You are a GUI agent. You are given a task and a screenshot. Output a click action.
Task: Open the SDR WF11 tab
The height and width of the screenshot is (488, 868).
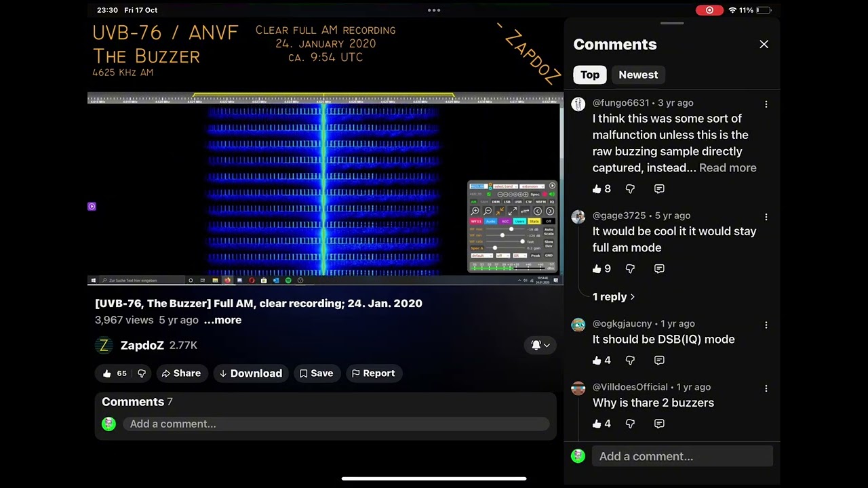(477, 222)
